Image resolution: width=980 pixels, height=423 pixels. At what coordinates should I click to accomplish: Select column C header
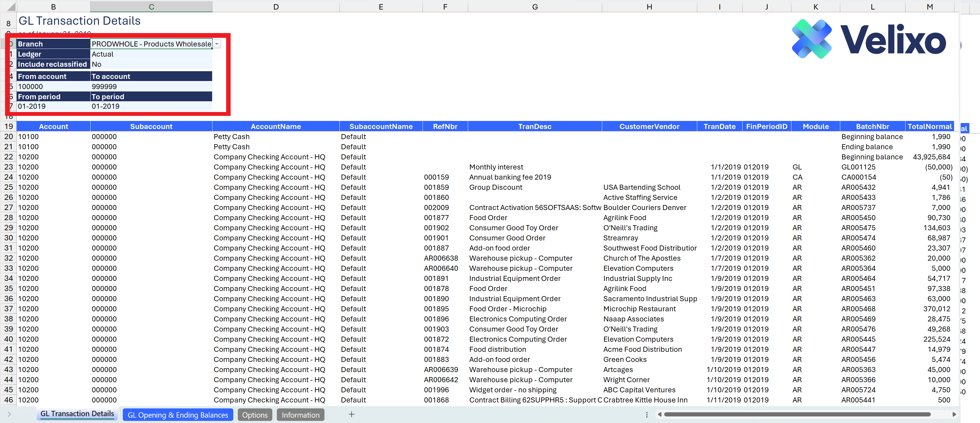tap(151, 7)
